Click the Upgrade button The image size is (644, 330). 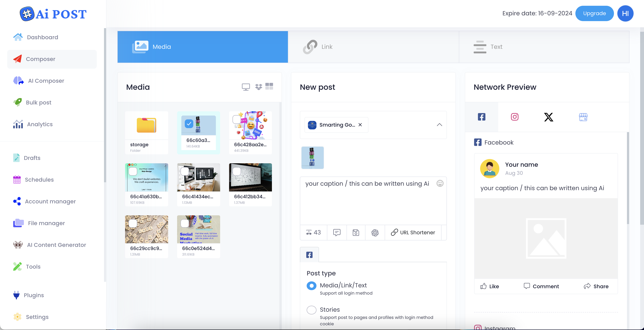pyautogui.click(x=594, y=13)
